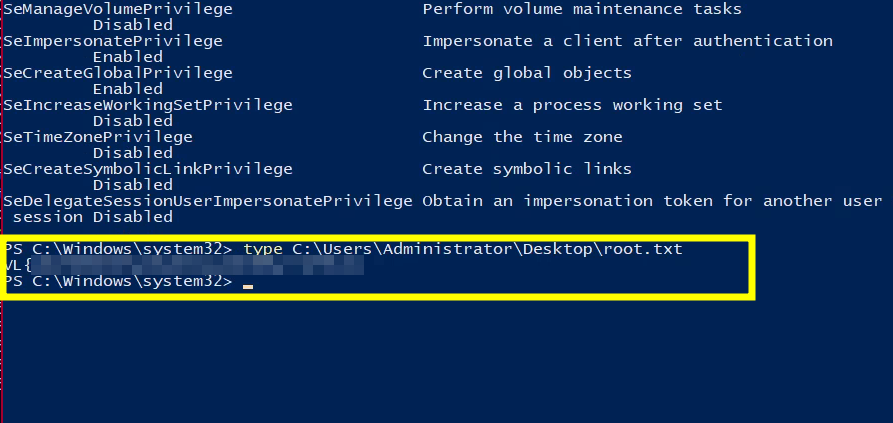Click the 'type' command word
Screen dimensions: 893x423
[x=263, y=249]
